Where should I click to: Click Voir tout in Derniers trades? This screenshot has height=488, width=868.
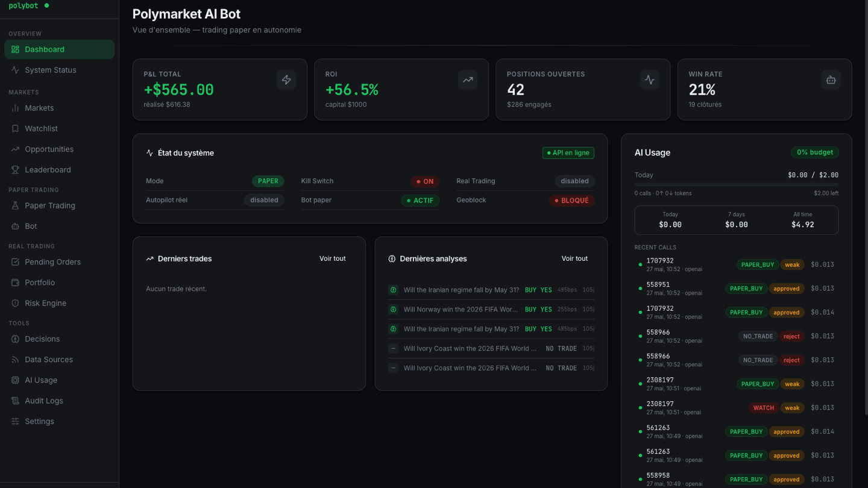332,258
